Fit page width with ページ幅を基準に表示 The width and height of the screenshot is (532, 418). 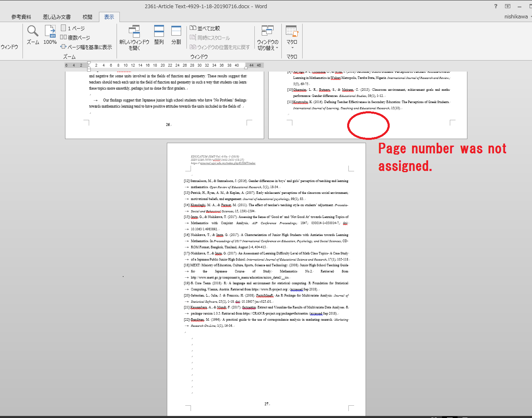[x=86, y=47]
